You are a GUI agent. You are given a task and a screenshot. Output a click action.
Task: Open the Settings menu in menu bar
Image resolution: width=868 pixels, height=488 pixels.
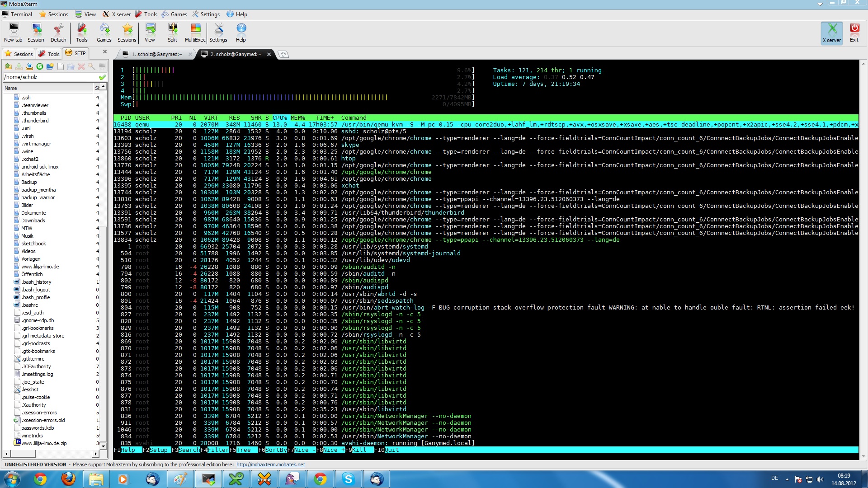click(x=209, y=14)
